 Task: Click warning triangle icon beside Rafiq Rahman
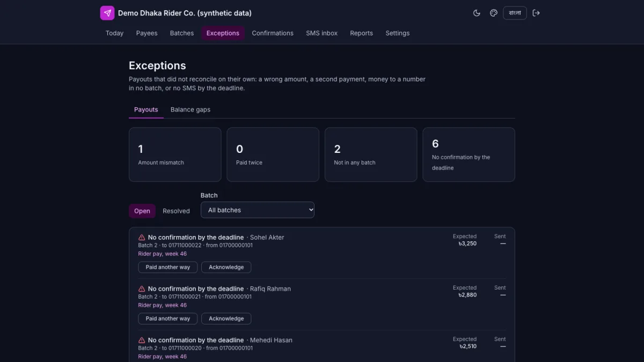pos(142,289)
